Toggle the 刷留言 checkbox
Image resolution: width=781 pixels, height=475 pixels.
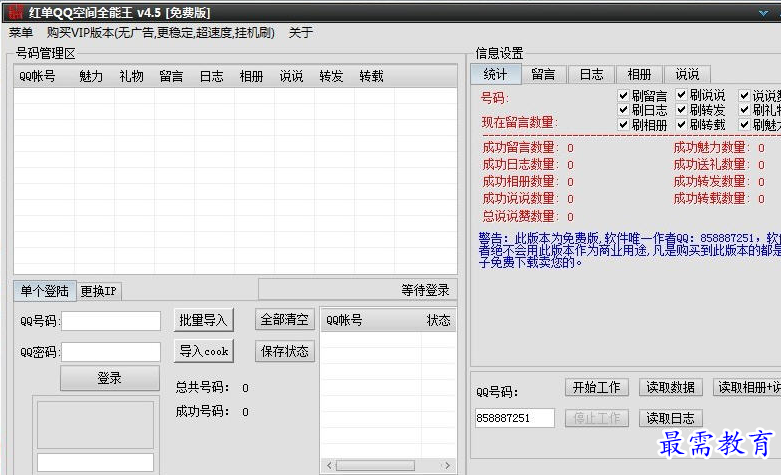[x=623, y=95]
